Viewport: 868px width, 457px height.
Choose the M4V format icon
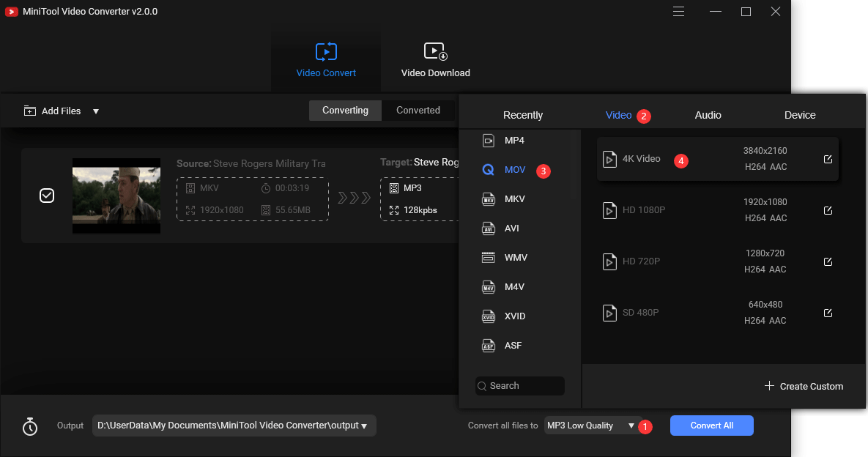[489, 287]
